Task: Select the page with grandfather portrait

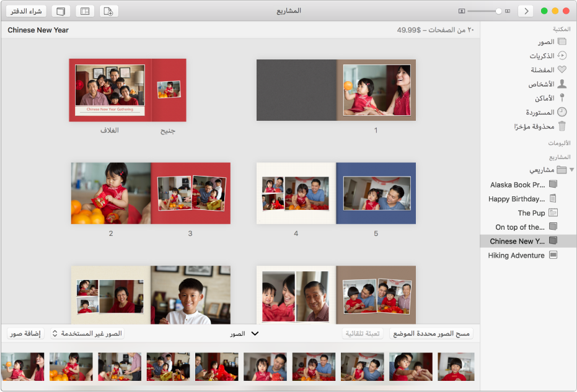Action: [x=296, y=295]
